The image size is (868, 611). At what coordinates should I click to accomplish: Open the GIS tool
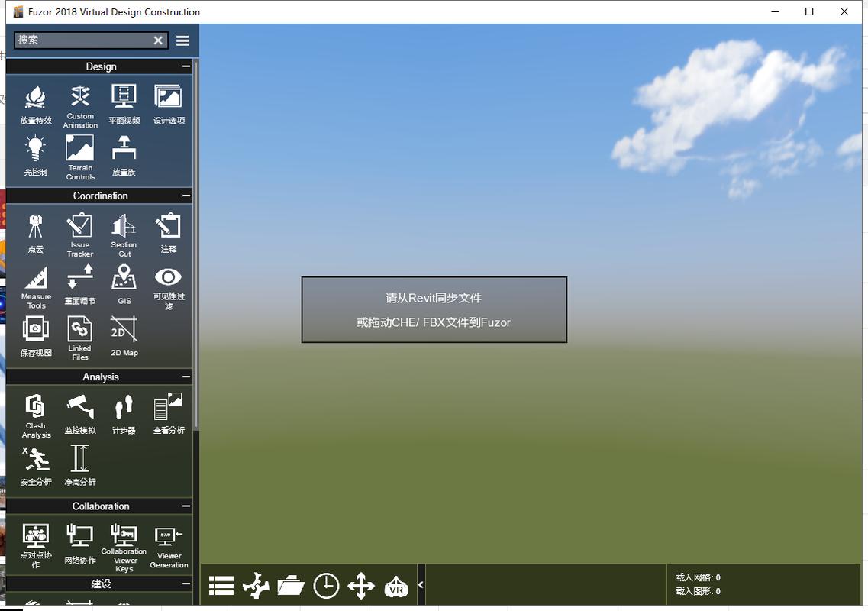[x=124, y=283]
